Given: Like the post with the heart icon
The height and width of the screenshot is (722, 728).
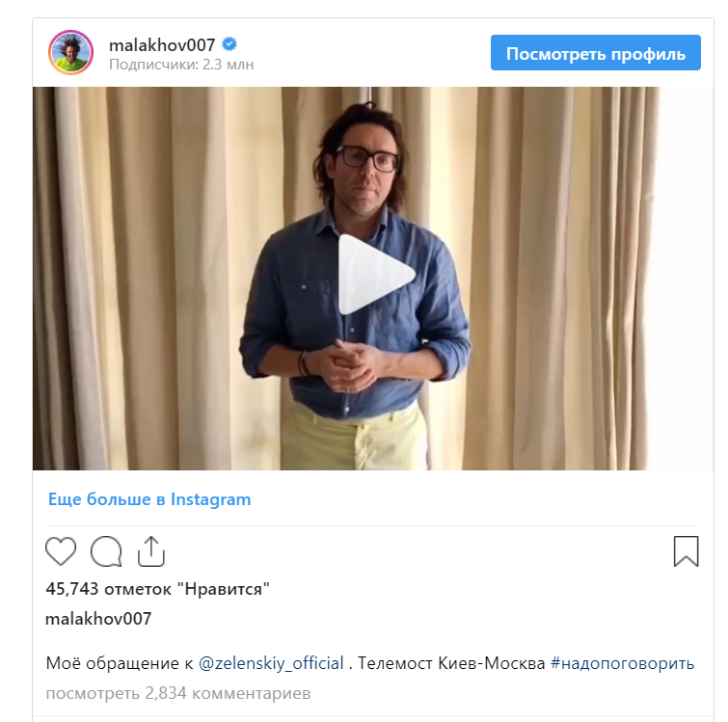Looking at the screenshot, I should tap(61, 551).
